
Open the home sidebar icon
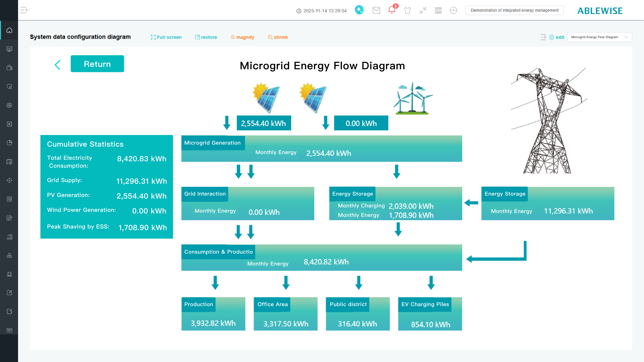point(9,30)
